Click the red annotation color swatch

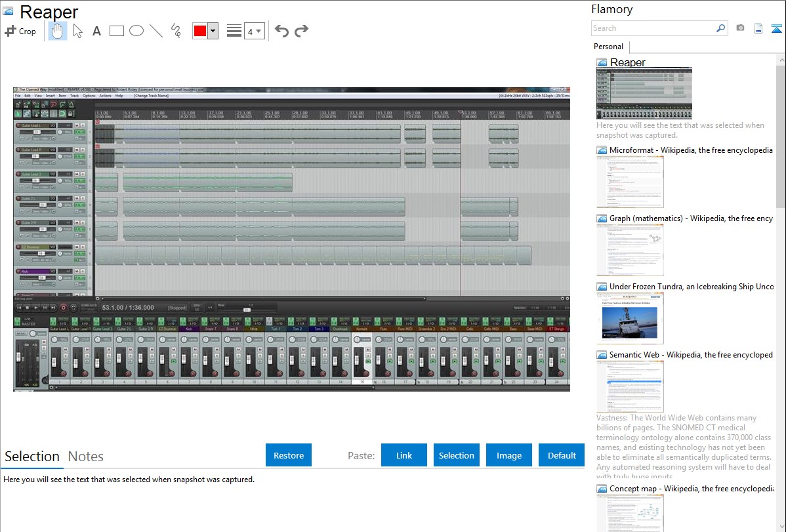point(200,31)
